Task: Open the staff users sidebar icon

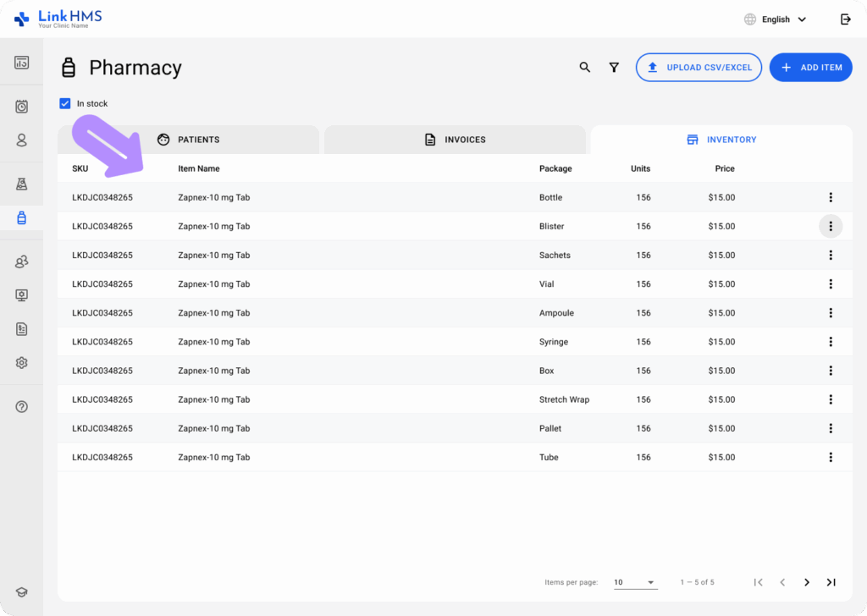Action: 21,261
